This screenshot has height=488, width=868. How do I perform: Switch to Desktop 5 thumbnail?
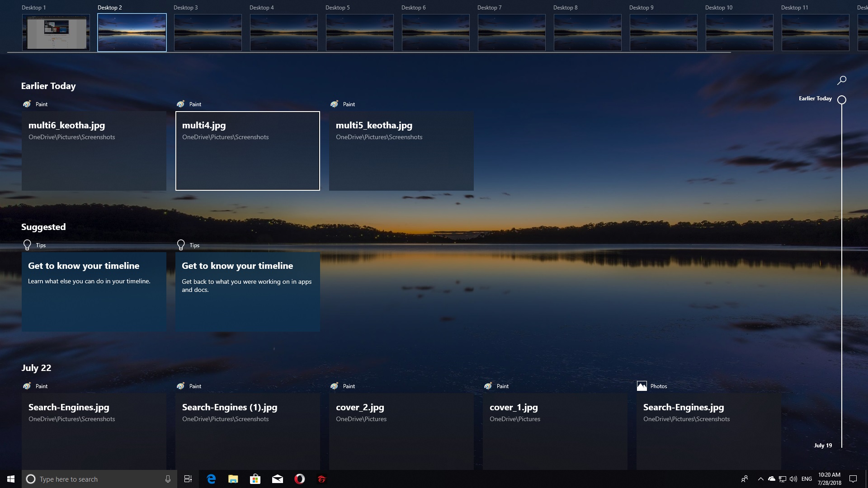point(360,33)
